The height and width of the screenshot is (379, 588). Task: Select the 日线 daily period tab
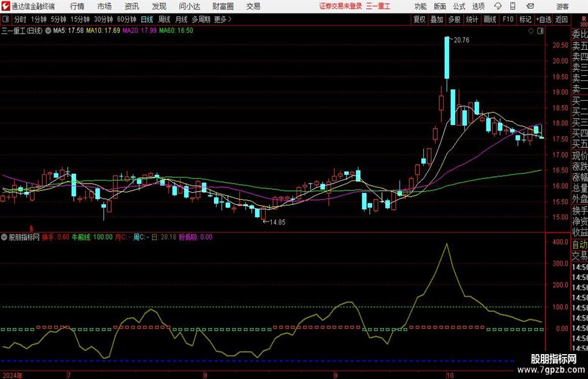coord(147,19)
